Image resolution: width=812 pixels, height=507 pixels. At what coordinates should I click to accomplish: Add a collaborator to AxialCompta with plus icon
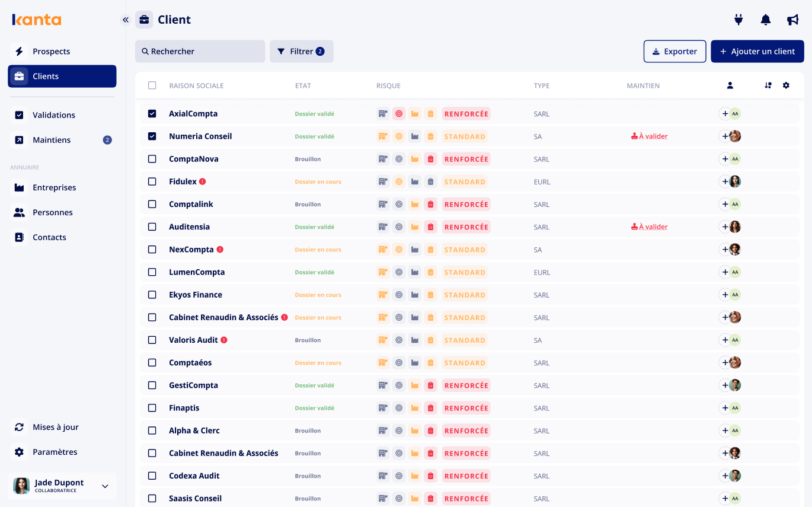click(725, 114)
